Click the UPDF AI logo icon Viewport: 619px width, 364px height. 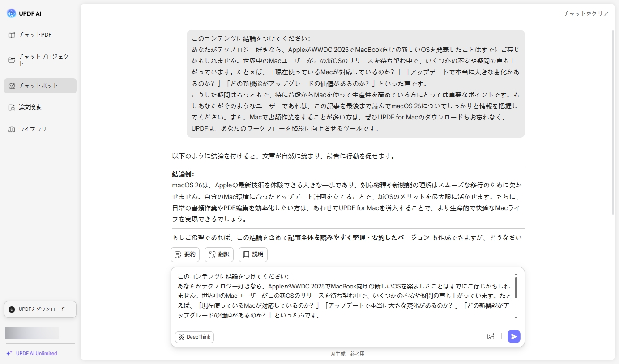pyautogui.click(x=11, y=13)
